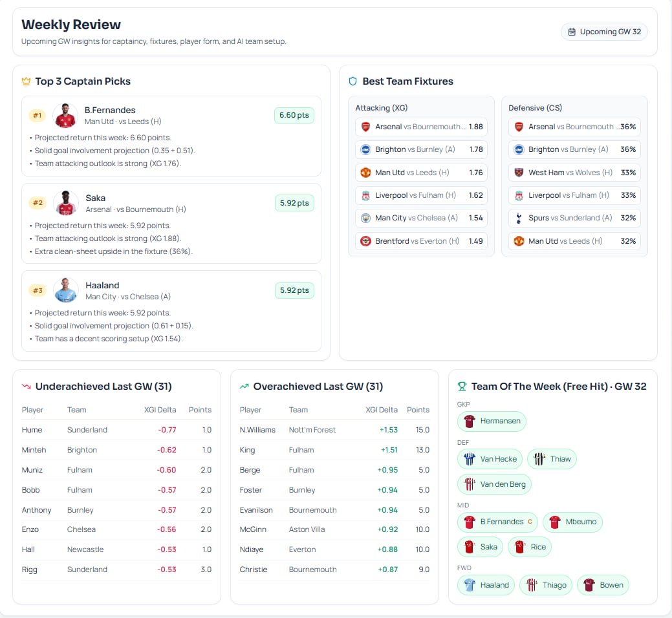Click the 5.92 pts badge for Saka
The width and height of the screenshot is (672, 618).
tap(294, 203)
